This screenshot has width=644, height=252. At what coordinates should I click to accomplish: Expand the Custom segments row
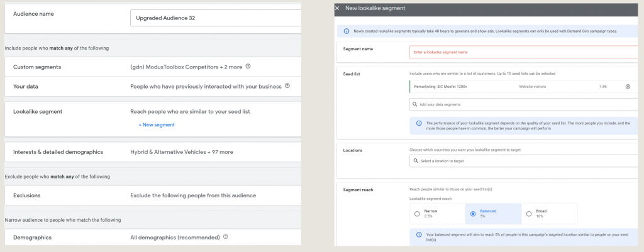coord(151,67)
